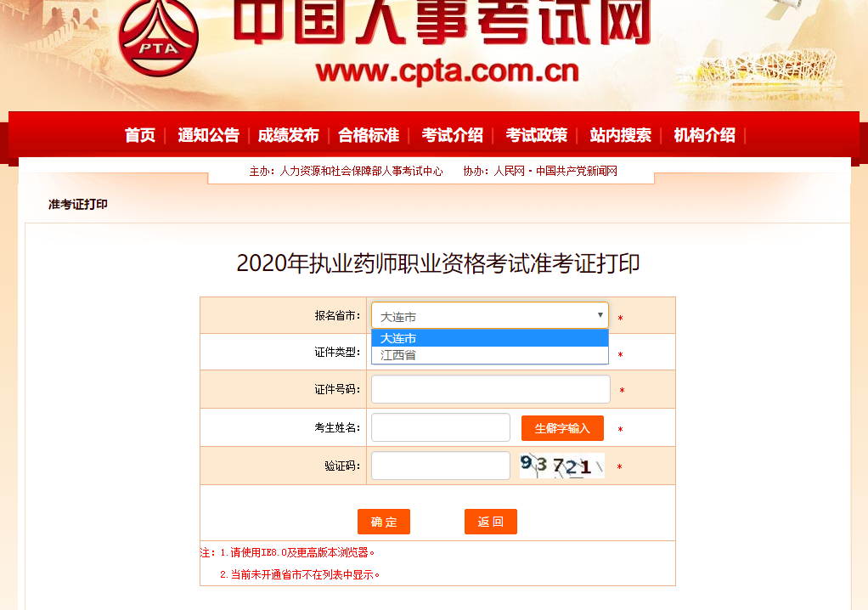Click the 人民网 sponsor link
This screenshot has height=610, width=868.
(x=509, y=171)
